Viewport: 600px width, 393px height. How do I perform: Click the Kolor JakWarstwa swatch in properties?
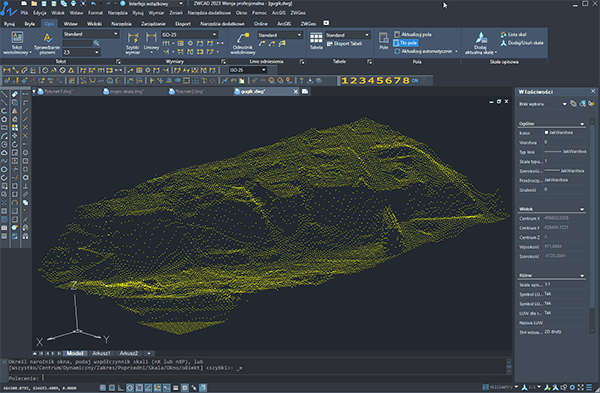[546, 133]
